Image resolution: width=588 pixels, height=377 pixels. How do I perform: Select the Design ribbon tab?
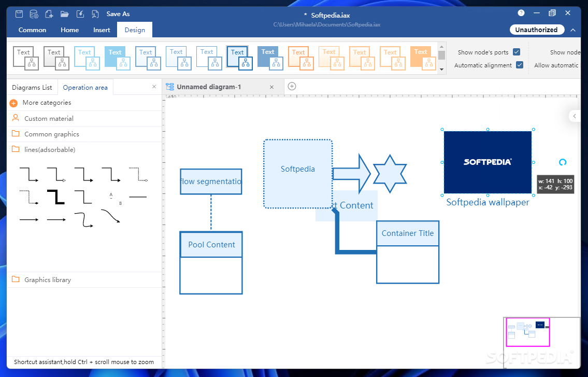(x=135, y=30)
